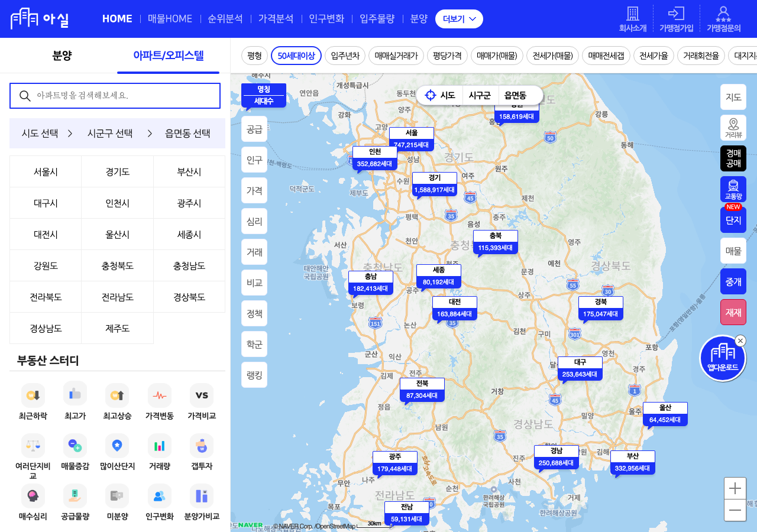
Task: Click the 가맹점가입 login icon
Action: (x=676, y=14)
